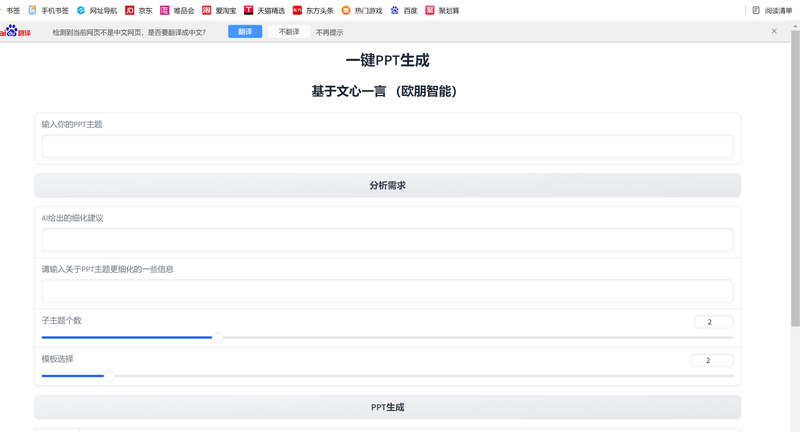Image resolution: width=800 pixels, height=432 pixels.
Task: Focus the 输入你的PPT主题 input box
Action: pyautogui.click(x=387, y=146)
